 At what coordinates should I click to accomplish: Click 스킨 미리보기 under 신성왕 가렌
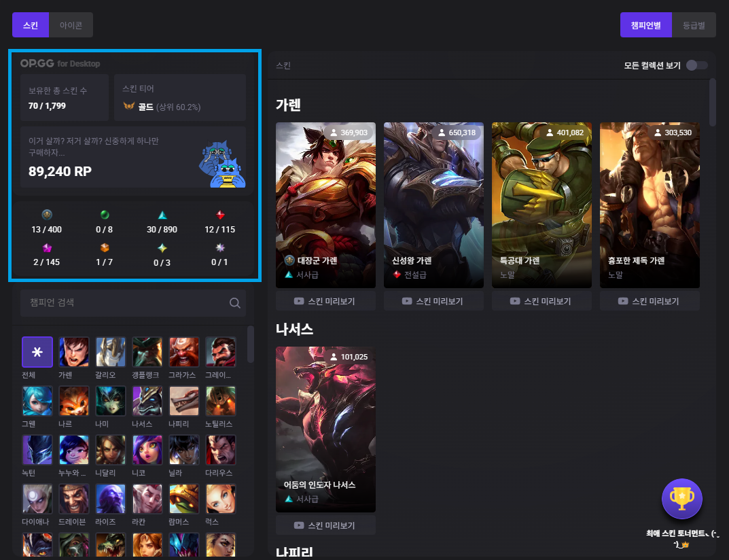pyautogui.click(x=433, y=301)
